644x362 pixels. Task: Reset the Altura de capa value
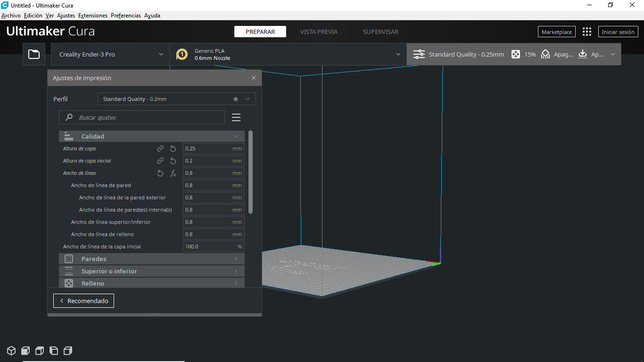point(173,148)
